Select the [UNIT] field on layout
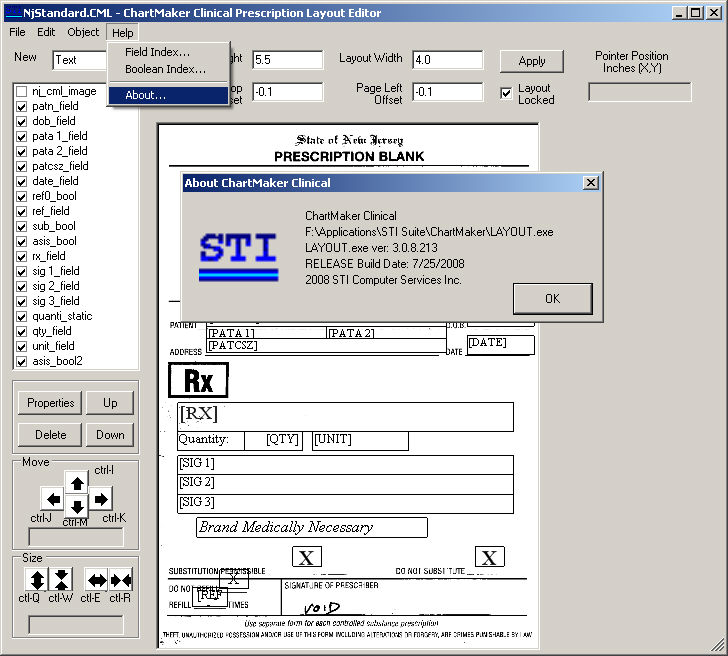The image size is (728, 656). (361, 441)
